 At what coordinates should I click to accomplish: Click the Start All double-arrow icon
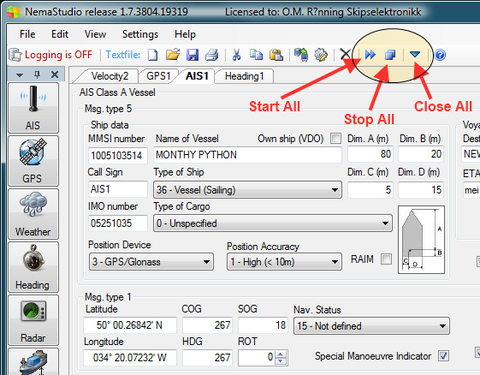(370, 55)
